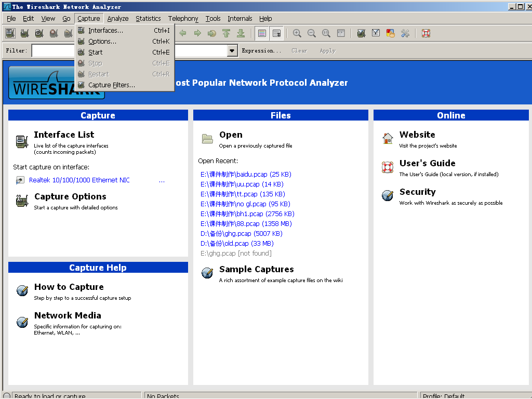Click Start in the Capture menu

tap(96, 52)
